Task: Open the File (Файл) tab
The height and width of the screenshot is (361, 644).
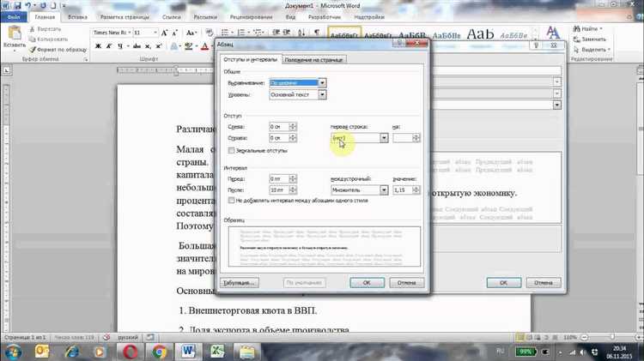Action: coord(14,17)
